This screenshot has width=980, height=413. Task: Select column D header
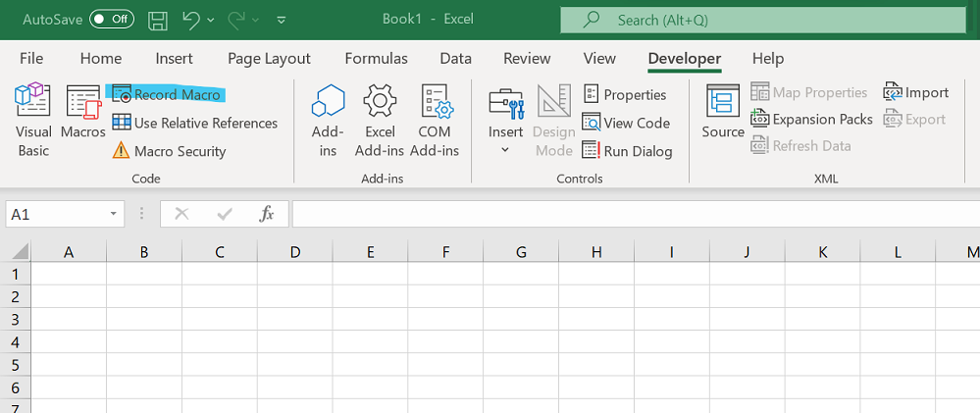click(295, 252)
